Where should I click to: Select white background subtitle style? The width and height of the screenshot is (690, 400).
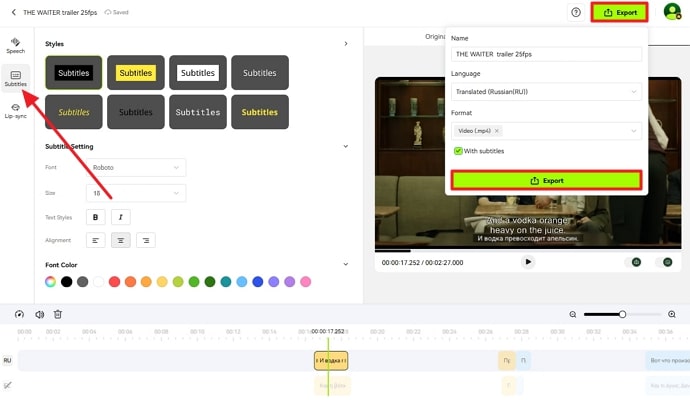(x=198, y=73)
